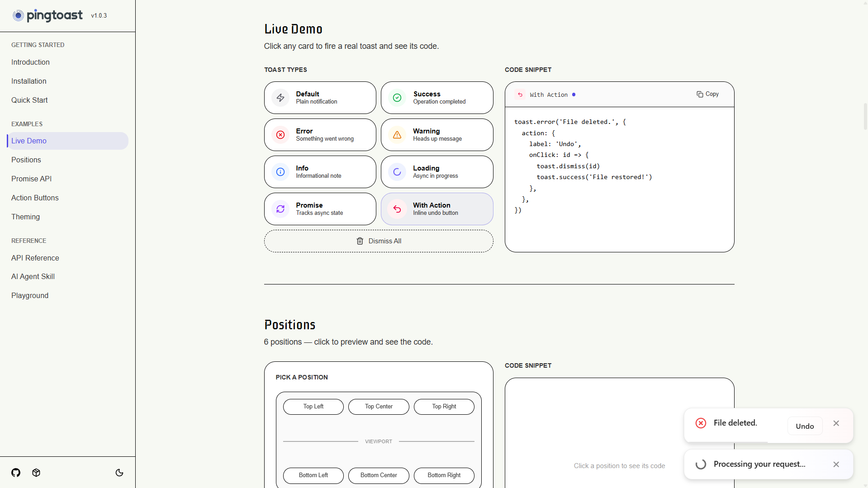
Task: Fire the Loading toast card
Action: 437,172
